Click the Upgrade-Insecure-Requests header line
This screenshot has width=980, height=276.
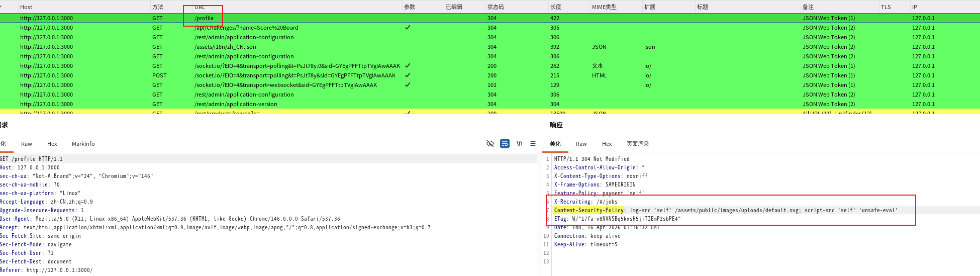[42, 210]
